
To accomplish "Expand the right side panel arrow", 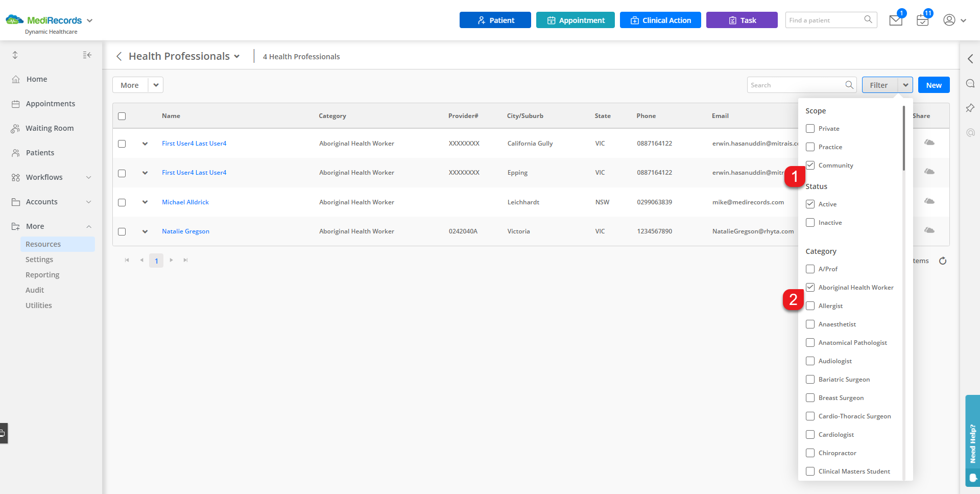I will [x=970, y=59].
